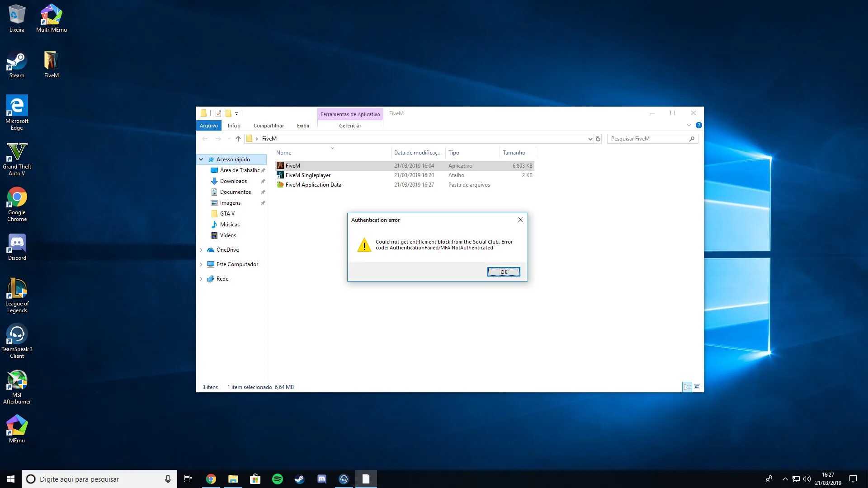Select TeamSpeak 3 Client desktop icon
868x488 pixels.
coord(17,341)
